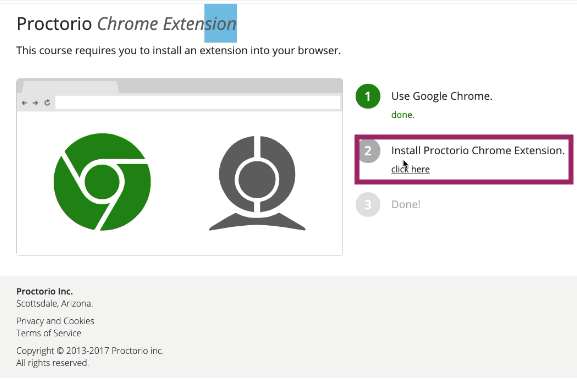Image resolution: width=577 pixels, height=379 pixels.
Task: Click the 'Copyright © 2013-2017' footer line
Action: 89,351
